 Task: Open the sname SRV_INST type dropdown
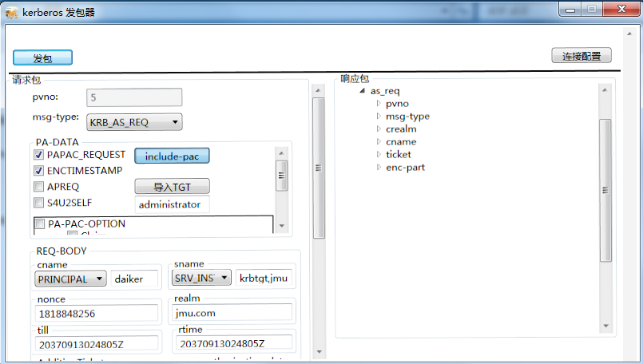[x=201, y=278]
